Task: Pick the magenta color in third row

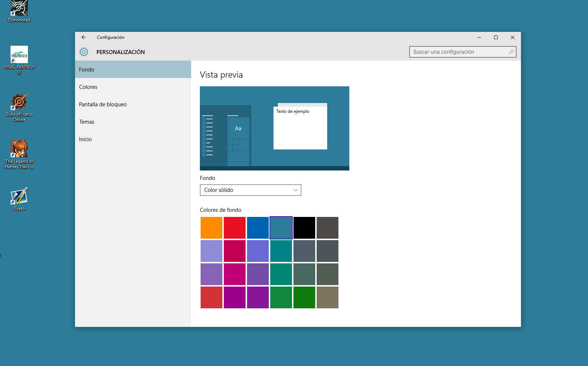Action: (235, 274)
